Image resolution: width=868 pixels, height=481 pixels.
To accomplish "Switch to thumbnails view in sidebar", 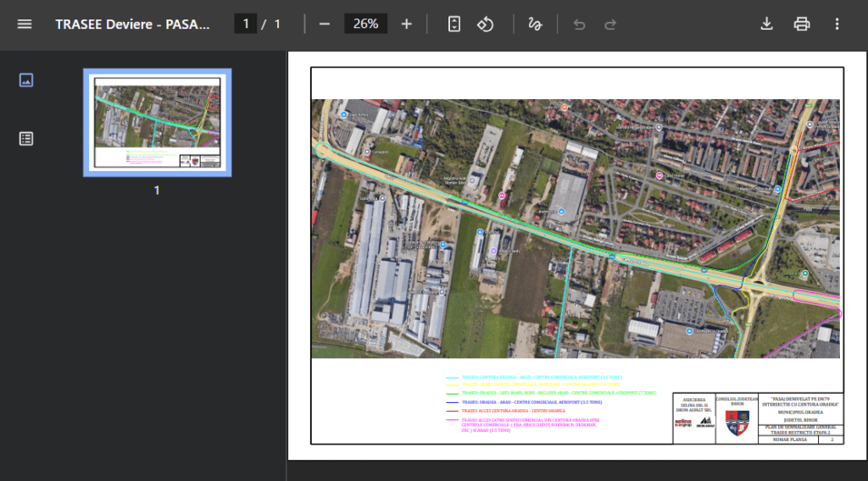I will click(26, 80).
